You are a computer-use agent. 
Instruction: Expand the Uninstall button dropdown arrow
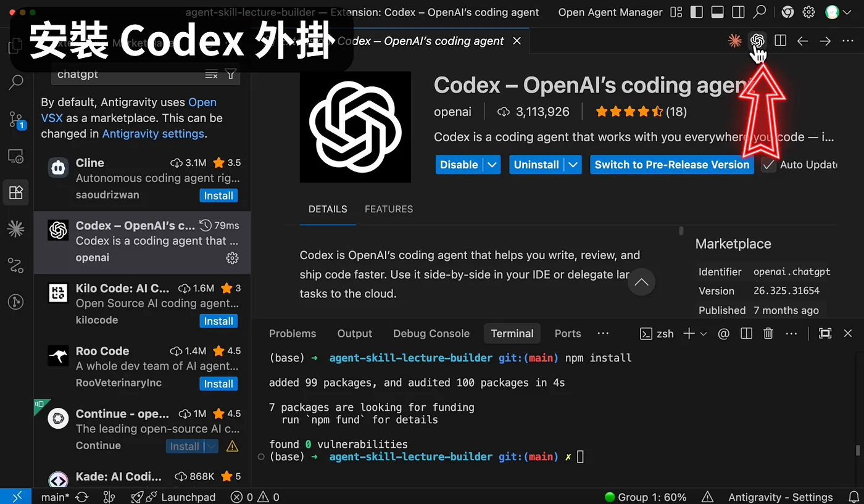point(573,165)
